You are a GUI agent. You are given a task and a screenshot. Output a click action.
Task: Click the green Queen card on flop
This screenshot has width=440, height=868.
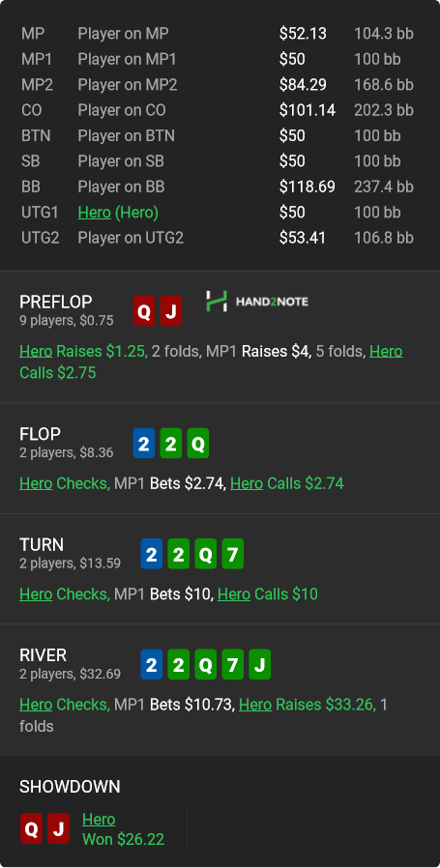tap(198, 444)
